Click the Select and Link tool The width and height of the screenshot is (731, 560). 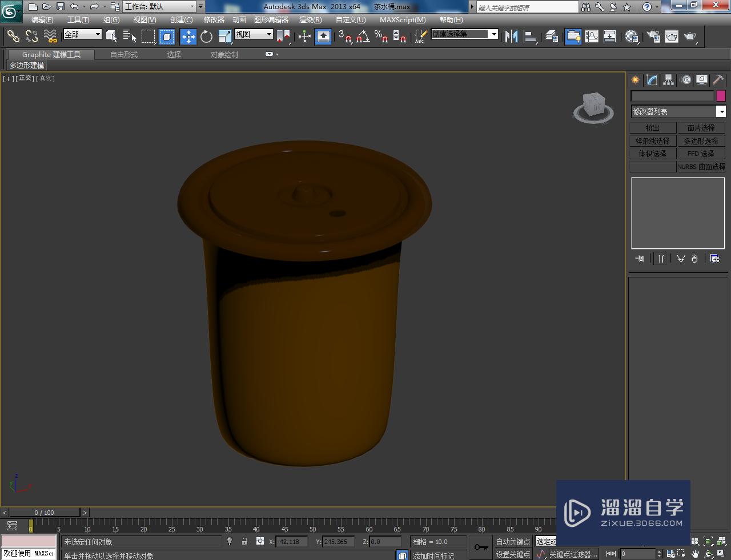[13, 37]
